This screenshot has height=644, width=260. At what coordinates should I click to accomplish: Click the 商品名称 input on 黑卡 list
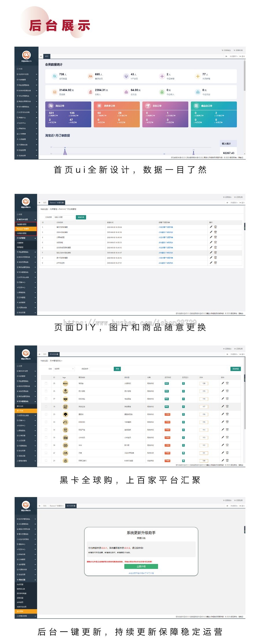(100, 369)
